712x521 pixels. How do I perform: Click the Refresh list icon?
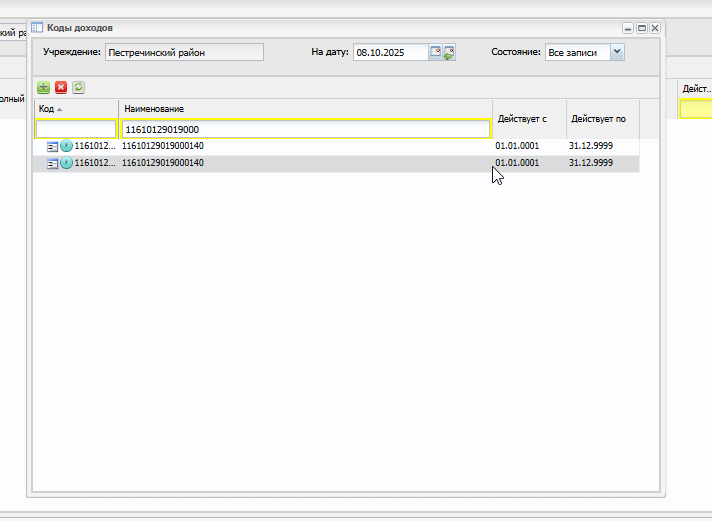tap(78, 87)
